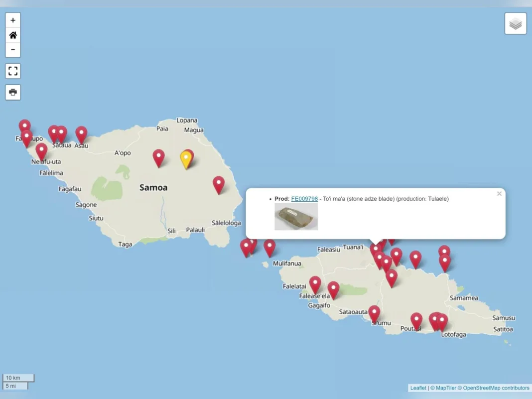This screenshot has height=399, width=532.
Task: Reset map to home view
Action: 13,35
